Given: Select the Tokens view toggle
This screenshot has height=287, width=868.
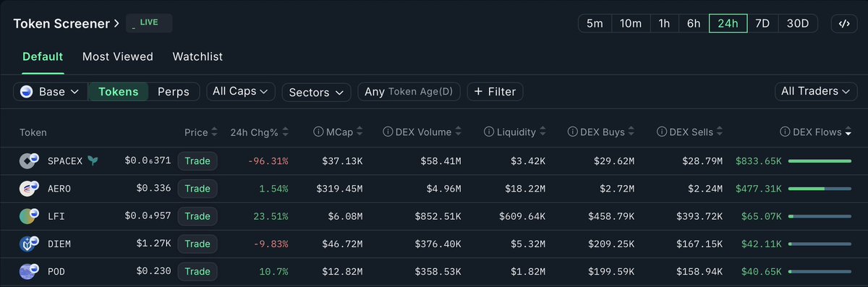Looking at the screenshot, I should [x=119, y=92].
